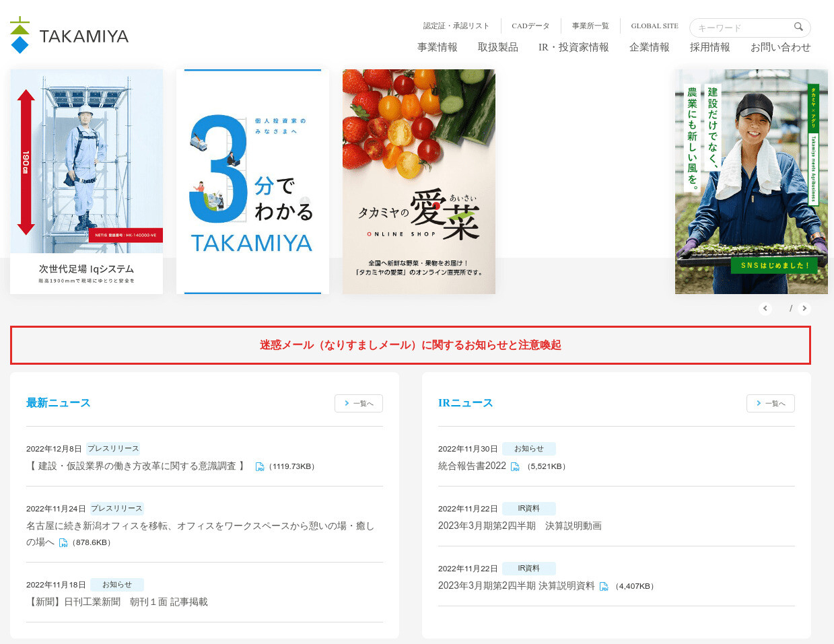Open タカミヤの愛菜 online shop banner
The image size is (834, 644).
[419, 182]
